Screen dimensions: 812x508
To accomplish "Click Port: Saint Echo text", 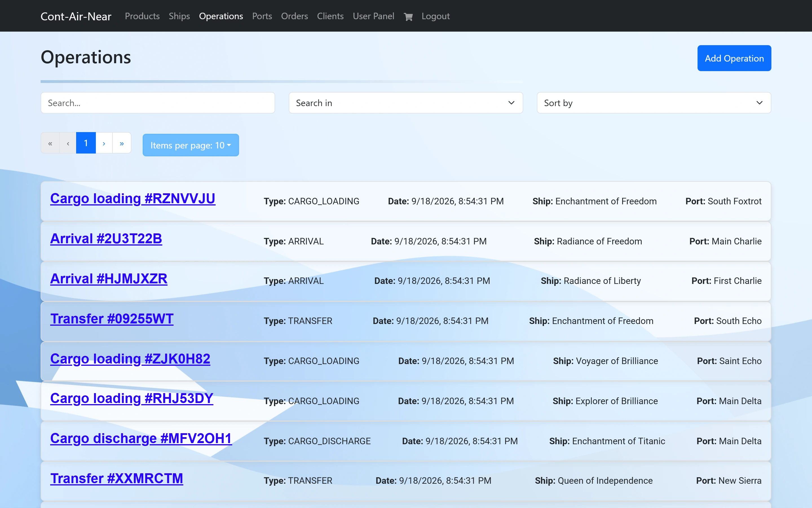I will pos(729,361).
